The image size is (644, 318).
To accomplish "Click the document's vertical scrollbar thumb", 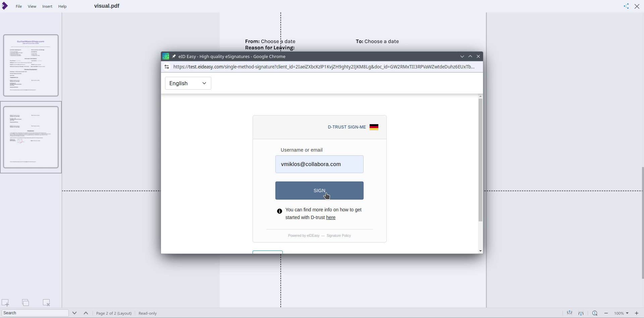I will [x=643, y=223].
